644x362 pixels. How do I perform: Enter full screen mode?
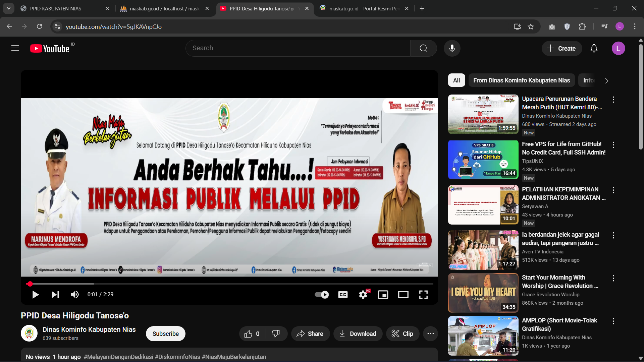(423, 295)
